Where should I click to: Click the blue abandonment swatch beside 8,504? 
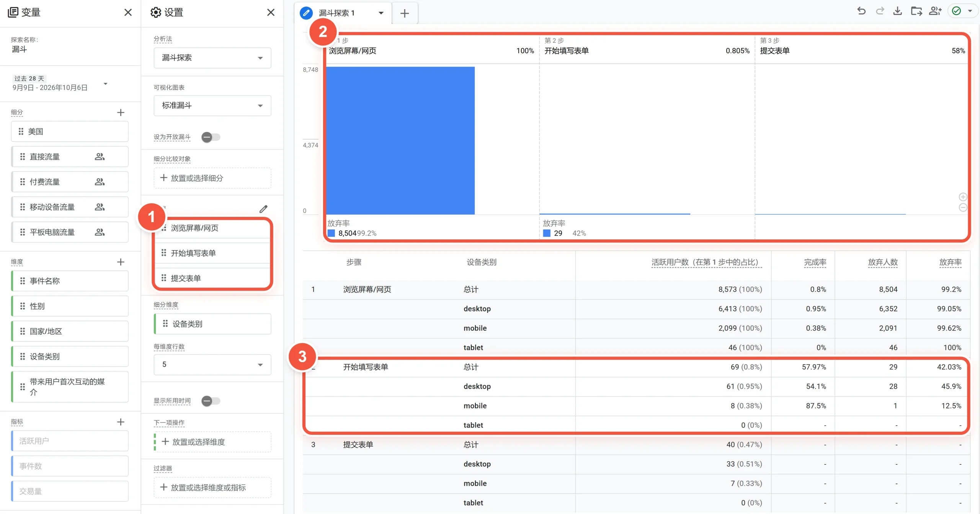click(331, 233)
